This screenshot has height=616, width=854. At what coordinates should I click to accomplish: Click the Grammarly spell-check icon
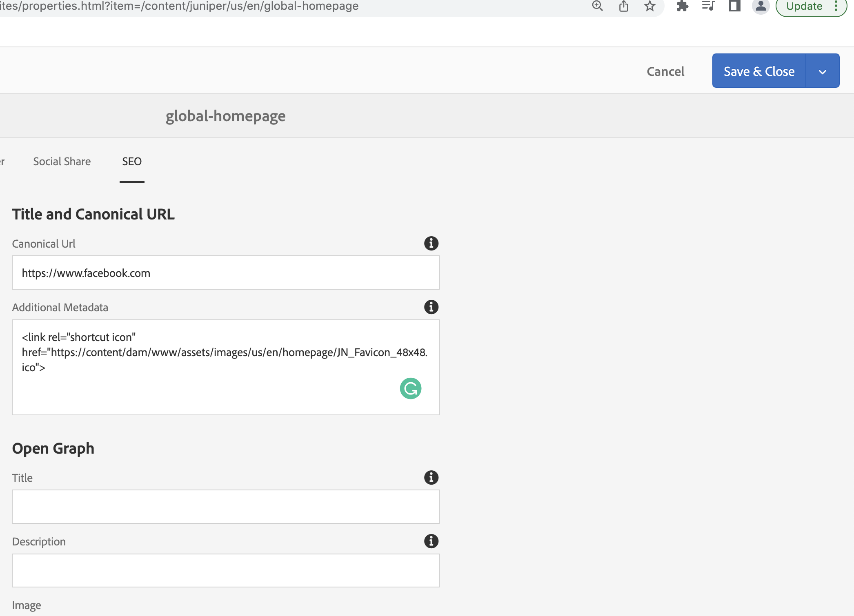point(410,388)
